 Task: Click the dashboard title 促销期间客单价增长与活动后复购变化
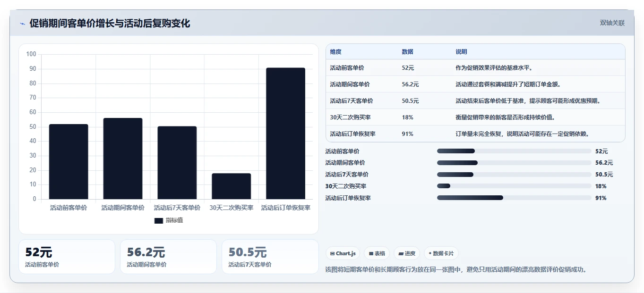coord(110,24)
